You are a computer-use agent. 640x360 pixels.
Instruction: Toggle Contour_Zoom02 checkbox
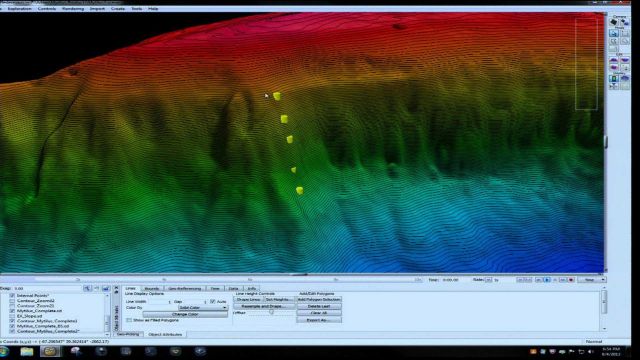pos(12,300)
